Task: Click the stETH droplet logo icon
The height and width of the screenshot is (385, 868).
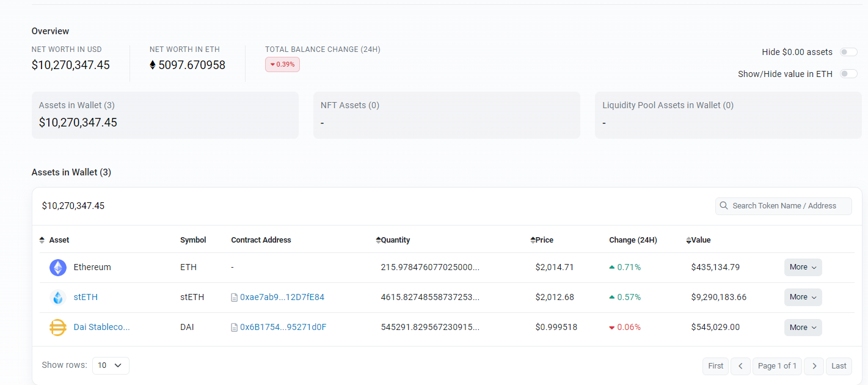Action: [x=58, y=298]
